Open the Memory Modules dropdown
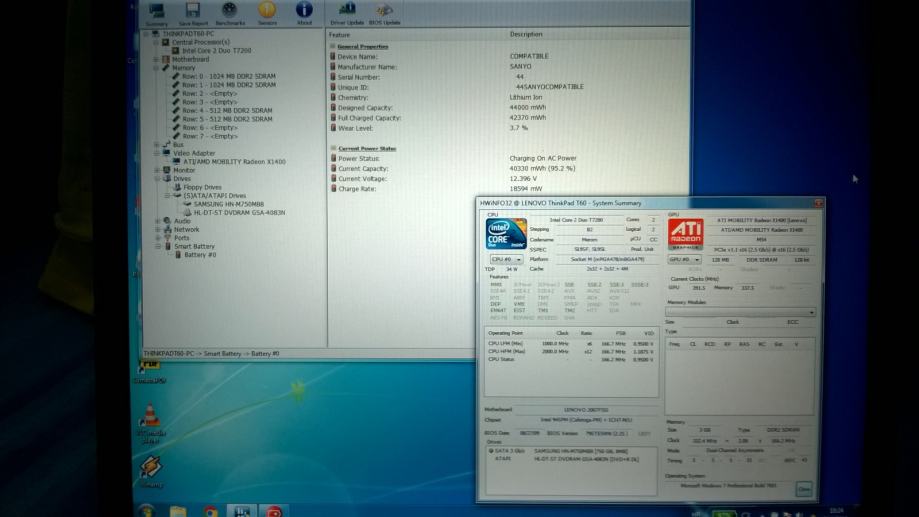The width and height of the screenshot is (919, 517). click(740, 312)
